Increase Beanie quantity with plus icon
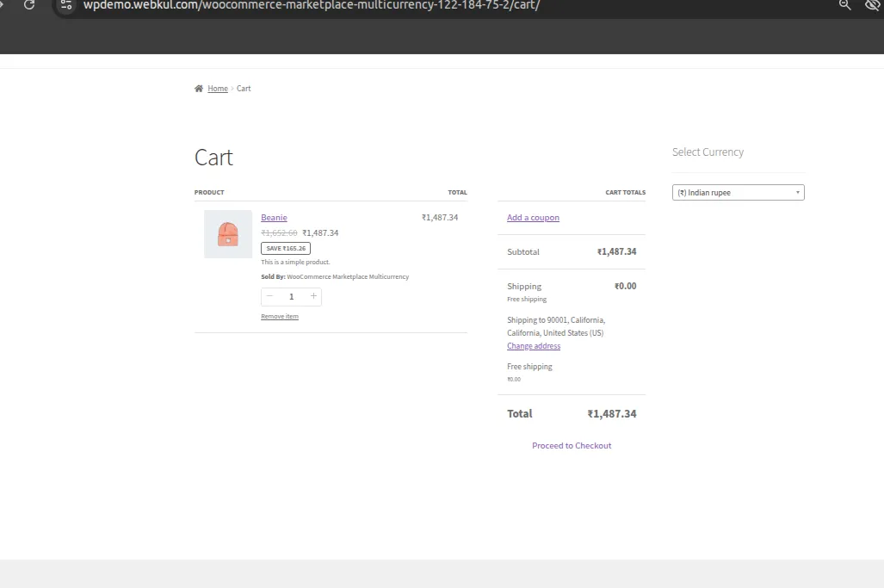The height and width of the screenshot is (588, 884). point(313,296)
